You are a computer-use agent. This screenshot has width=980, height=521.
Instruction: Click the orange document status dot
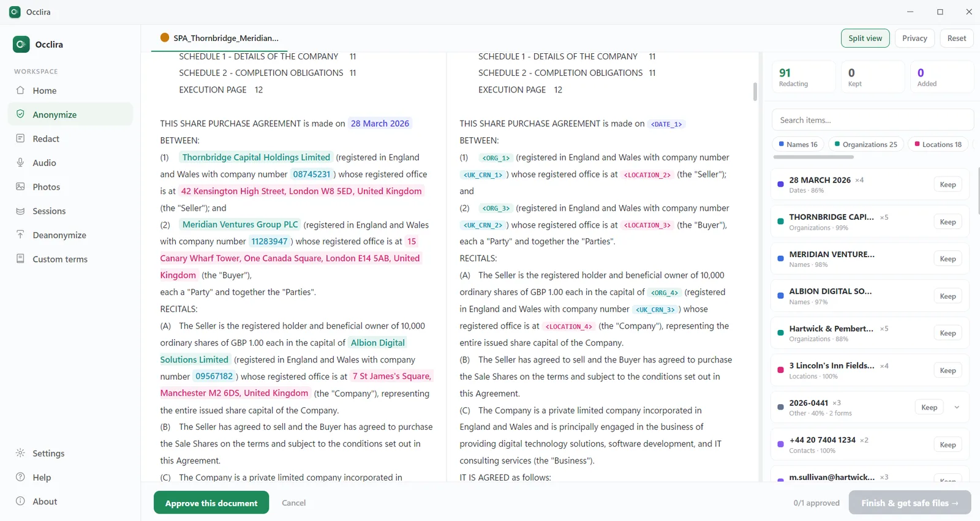coord(165,37)
